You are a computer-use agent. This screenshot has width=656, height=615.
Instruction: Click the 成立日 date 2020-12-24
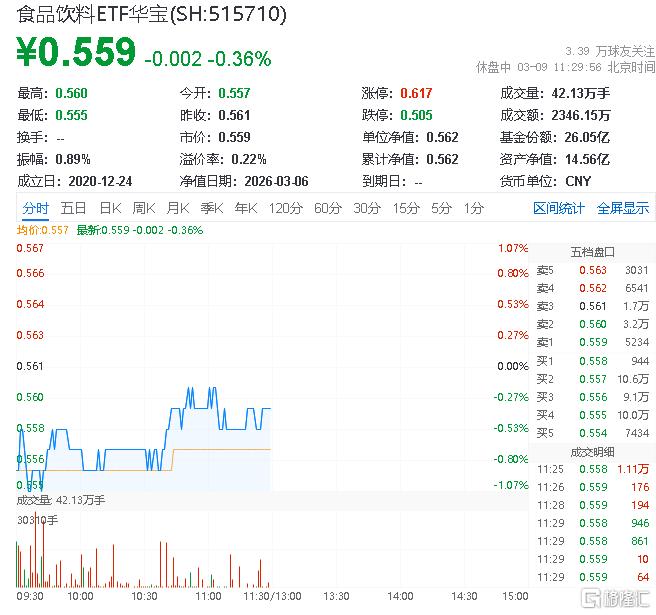[100, 181]
